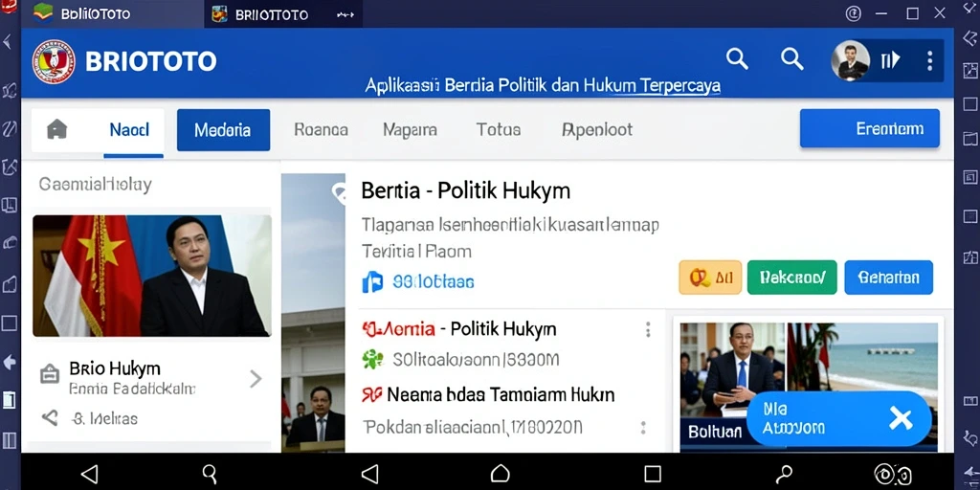Tap the magnifier left of camera icon
980x490 pixels.
tap(784, 474)
